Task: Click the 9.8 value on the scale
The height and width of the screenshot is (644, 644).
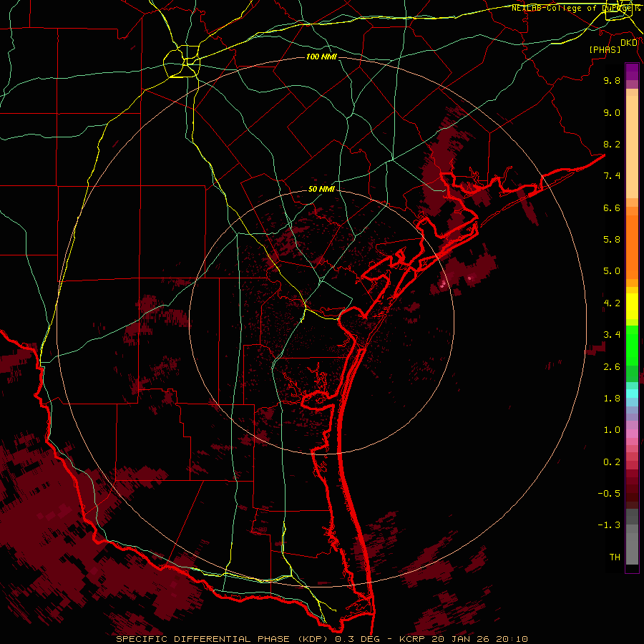Action: tap(612, 80)
